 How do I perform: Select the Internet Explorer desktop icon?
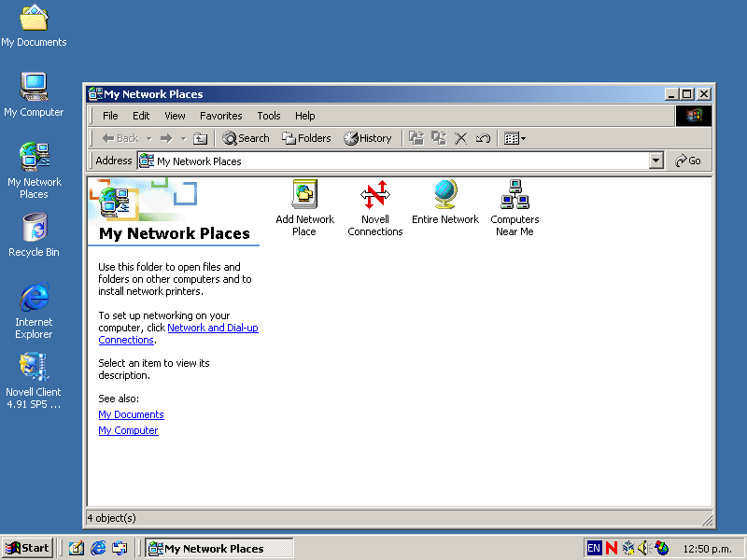click(x=34, y=311)
